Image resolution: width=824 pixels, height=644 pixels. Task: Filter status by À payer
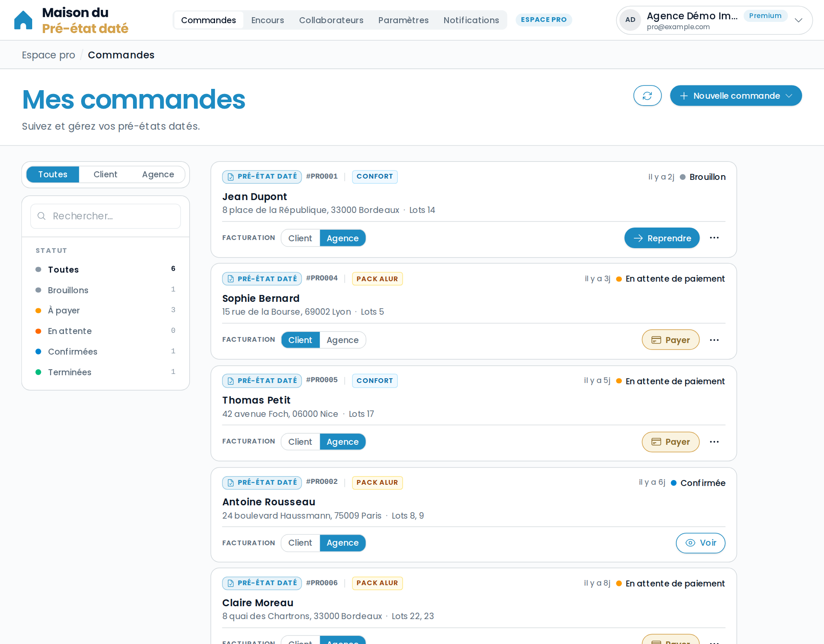106,310
